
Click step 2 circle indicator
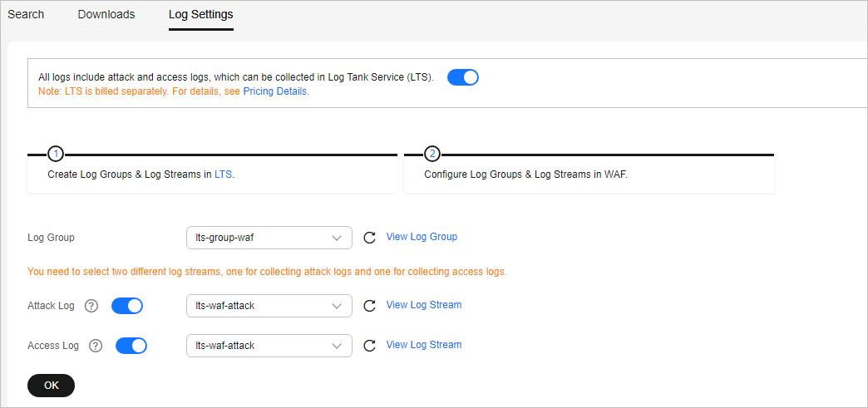click(432, 154)
